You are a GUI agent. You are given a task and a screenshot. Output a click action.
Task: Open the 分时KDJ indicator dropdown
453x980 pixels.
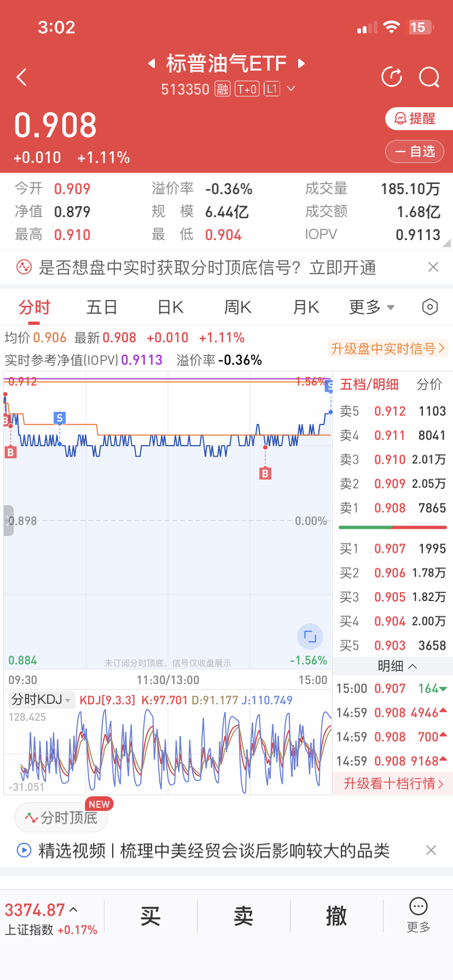(42, 699)
